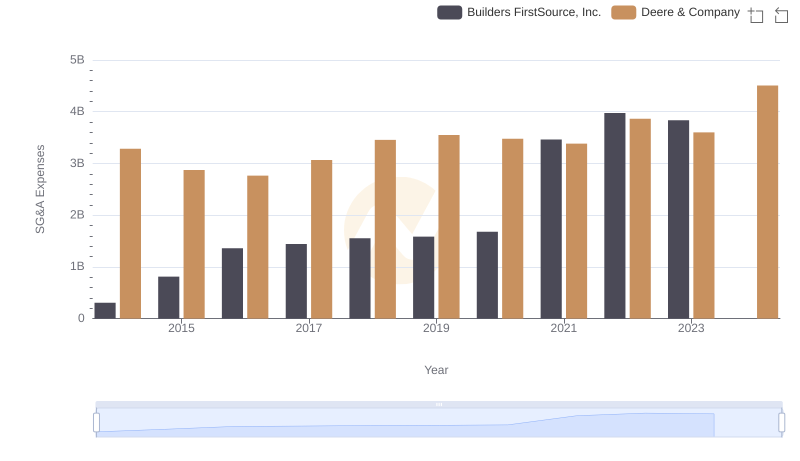This screenshot has width=800, height=461.
Task: Click the Deere & Company 2019 bar
Action: click(x=449, y=227)
